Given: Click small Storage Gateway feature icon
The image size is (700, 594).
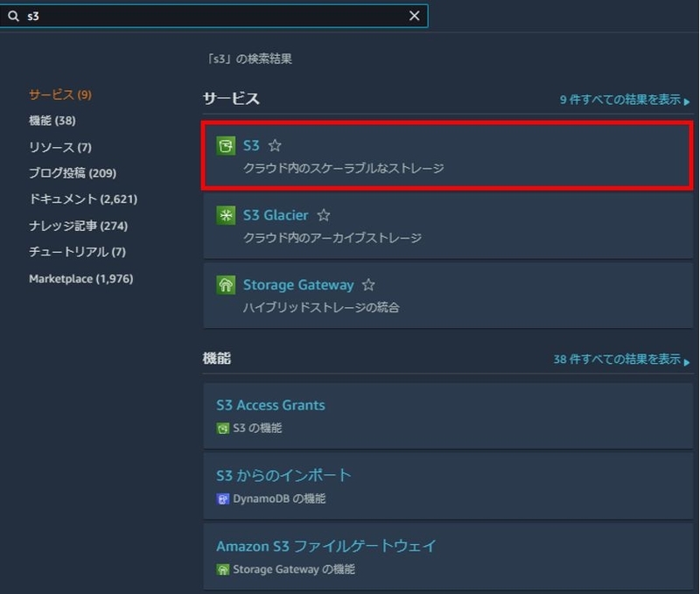Looking at the screenshot, I should coord(223,570).
